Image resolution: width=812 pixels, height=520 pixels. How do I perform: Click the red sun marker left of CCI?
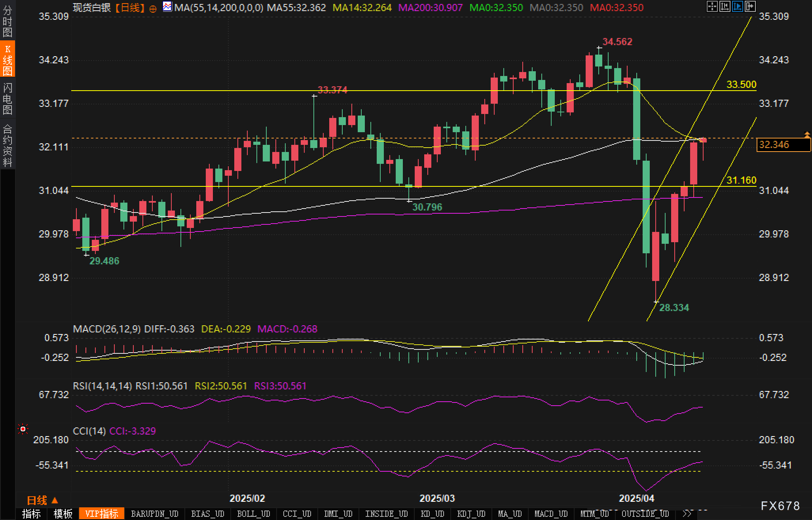23,429
